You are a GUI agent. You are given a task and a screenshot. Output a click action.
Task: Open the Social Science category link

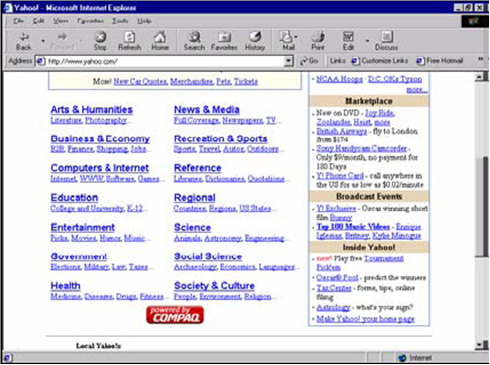pyautogui.click(x=208, y=256)
